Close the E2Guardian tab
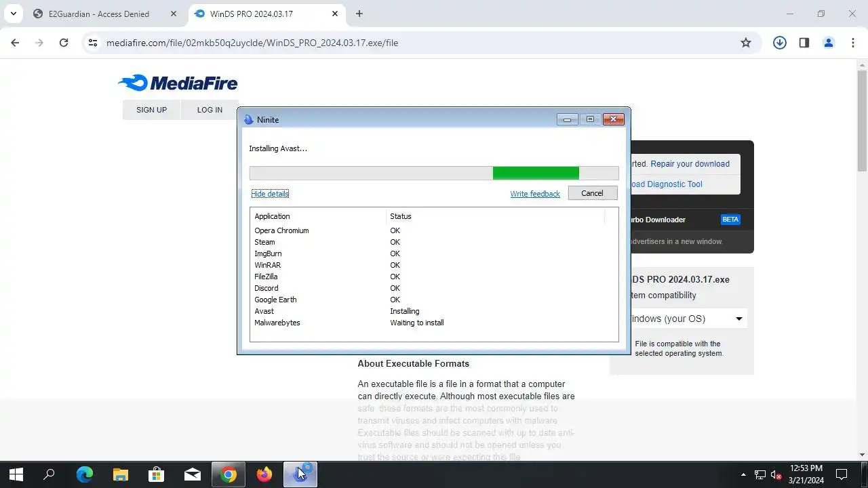Image resolution: width=868 pixels, height=488 pixels. pyautogui.click(x=174, y=14)
